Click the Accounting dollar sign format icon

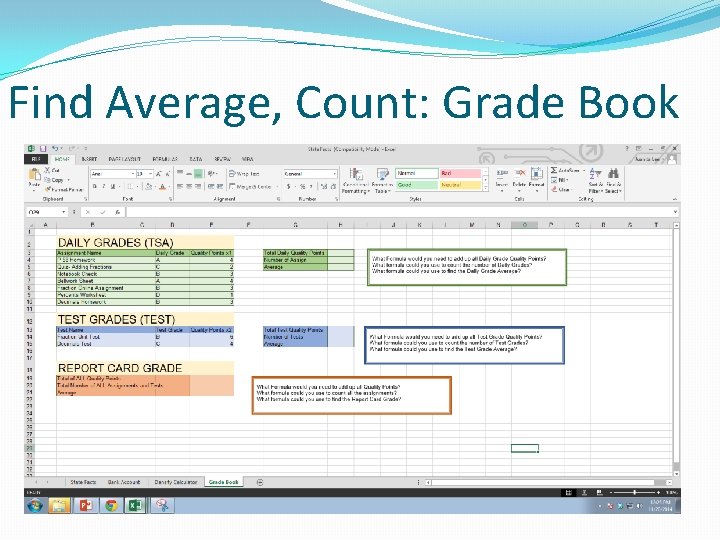tap(289, 186)
